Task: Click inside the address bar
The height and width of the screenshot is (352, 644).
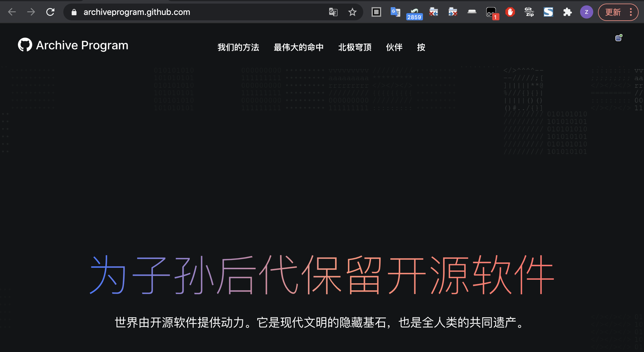Action: coord(179,12)
